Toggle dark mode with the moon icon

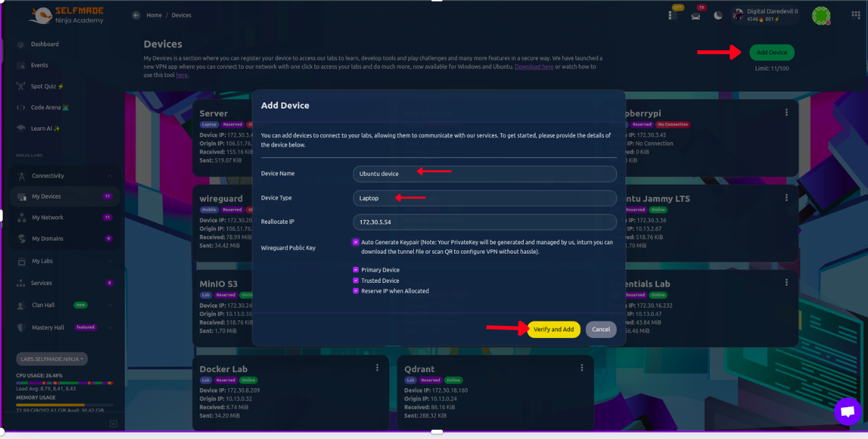click(x=718, y=16)
